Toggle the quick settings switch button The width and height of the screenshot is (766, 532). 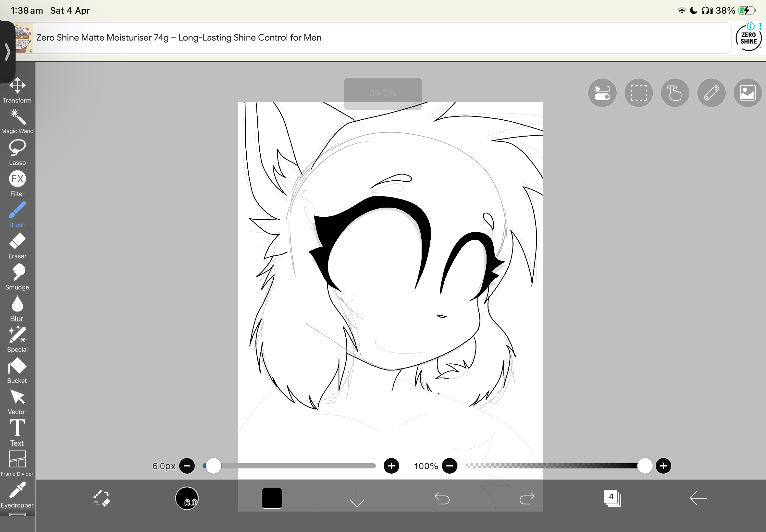click(602, 93)
